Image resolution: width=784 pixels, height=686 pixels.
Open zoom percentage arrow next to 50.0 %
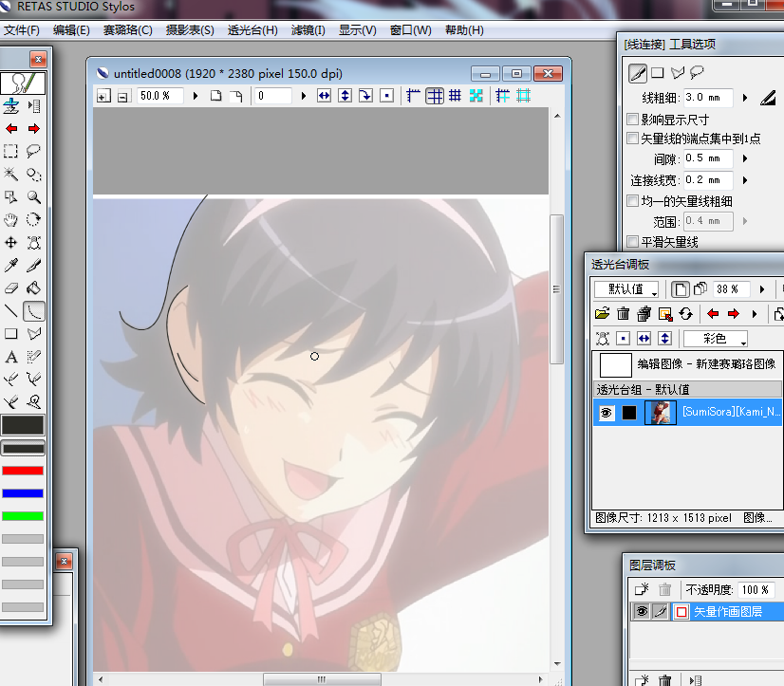196,96
